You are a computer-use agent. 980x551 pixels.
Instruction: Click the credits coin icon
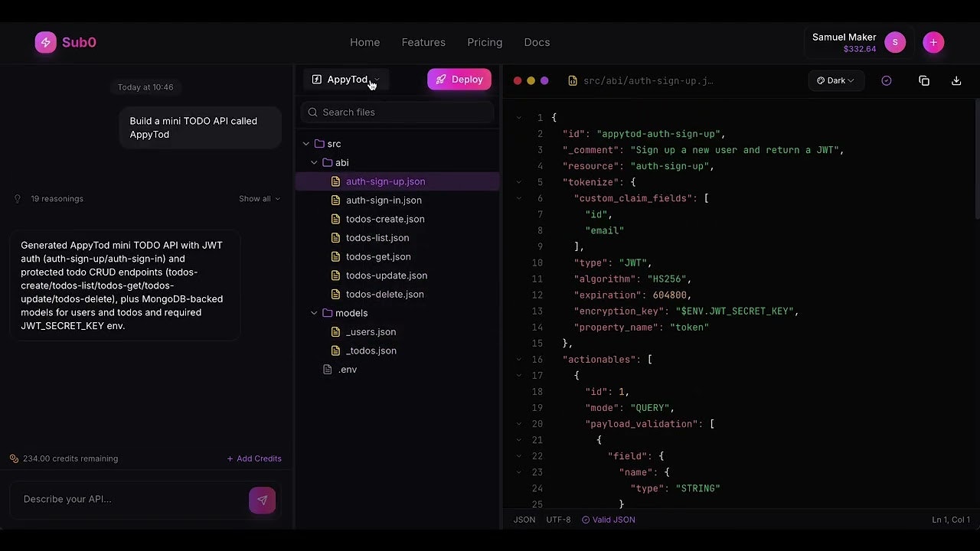(14, 458)
